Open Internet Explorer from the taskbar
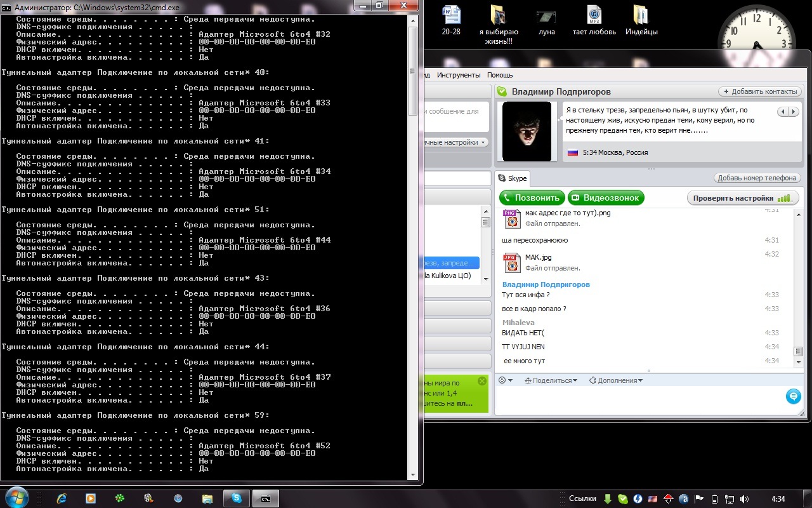 point(62,498)
